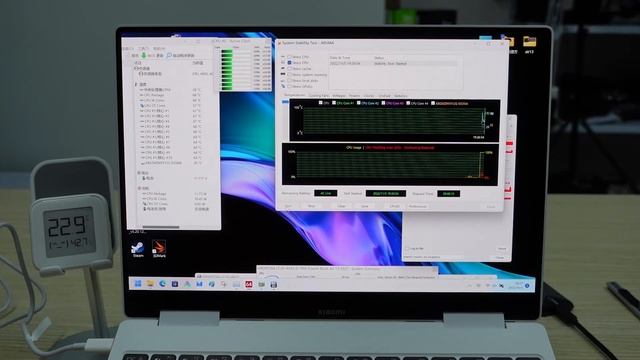Click the 驱动程序更新 magnifier icon
The image size is (640, 360).
point(169,55)
